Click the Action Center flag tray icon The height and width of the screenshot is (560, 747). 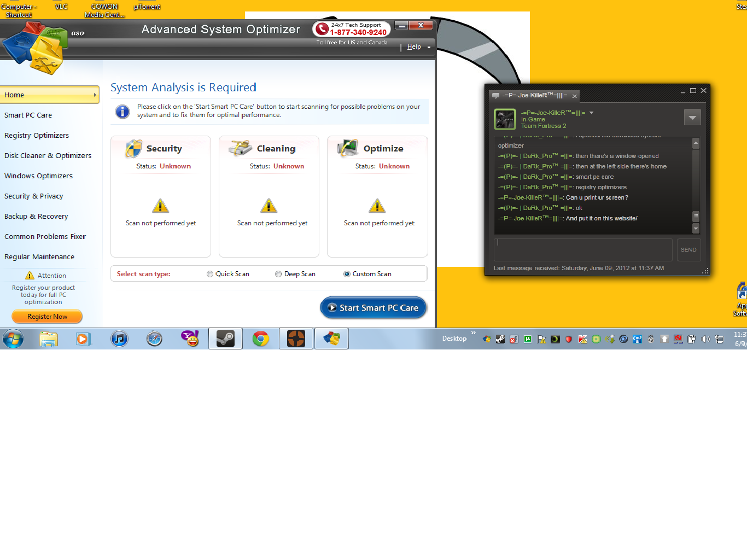pyautogui.click(x=541, y=339)
